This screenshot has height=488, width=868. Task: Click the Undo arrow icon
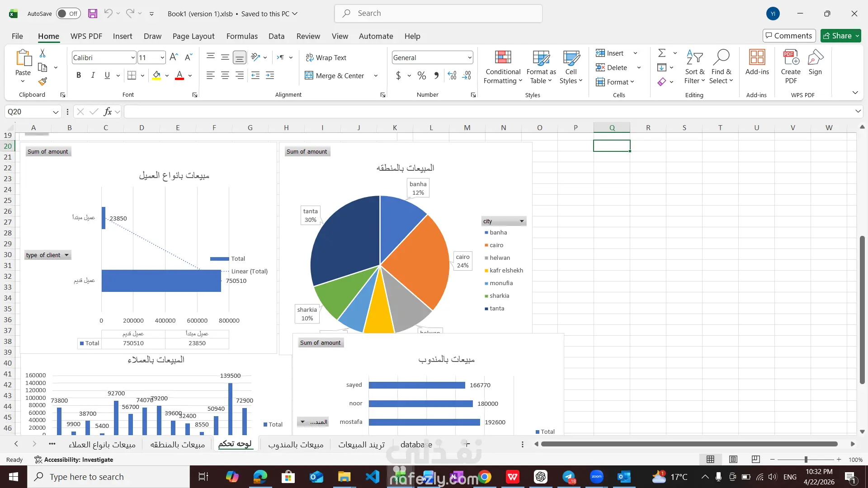[108, 14]
